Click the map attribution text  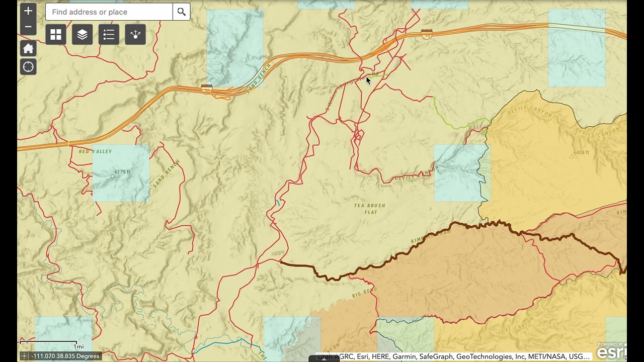click(x=454, y=356)
